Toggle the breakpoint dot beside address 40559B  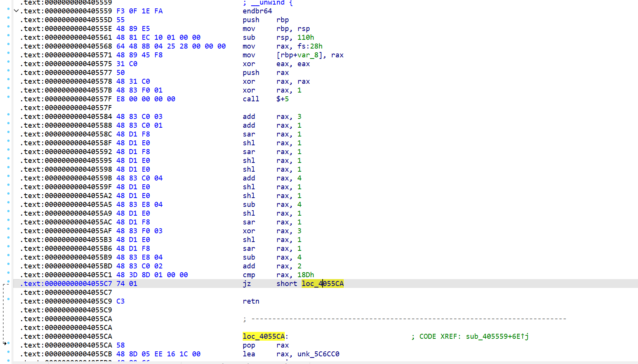point(8,176)
